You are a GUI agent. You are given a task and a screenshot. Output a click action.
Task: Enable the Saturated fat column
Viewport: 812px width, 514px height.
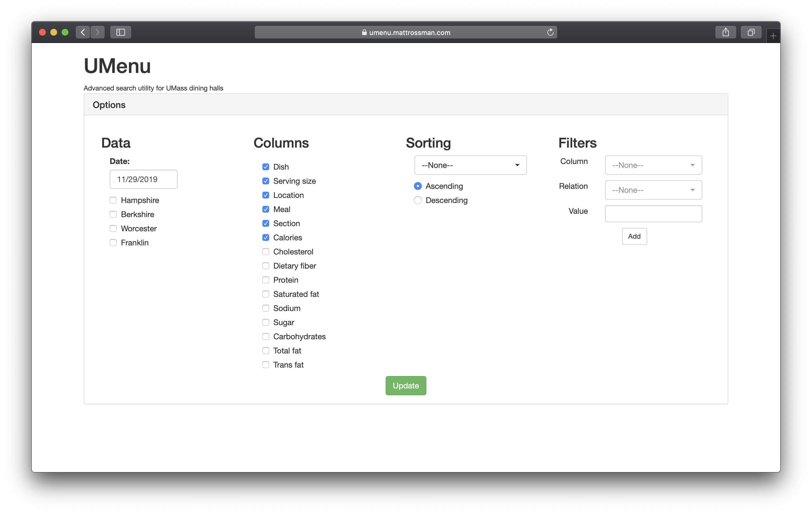266,294
